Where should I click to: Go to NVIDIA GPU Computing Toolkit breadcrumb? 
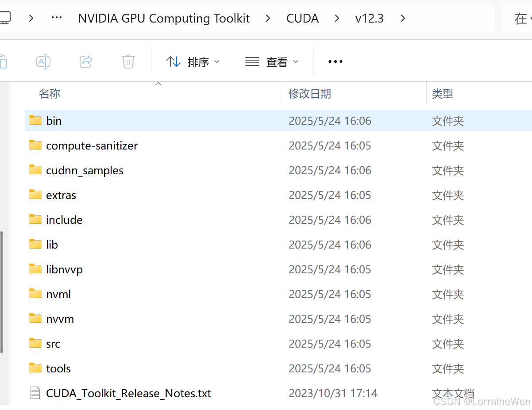tap(164, 18)
